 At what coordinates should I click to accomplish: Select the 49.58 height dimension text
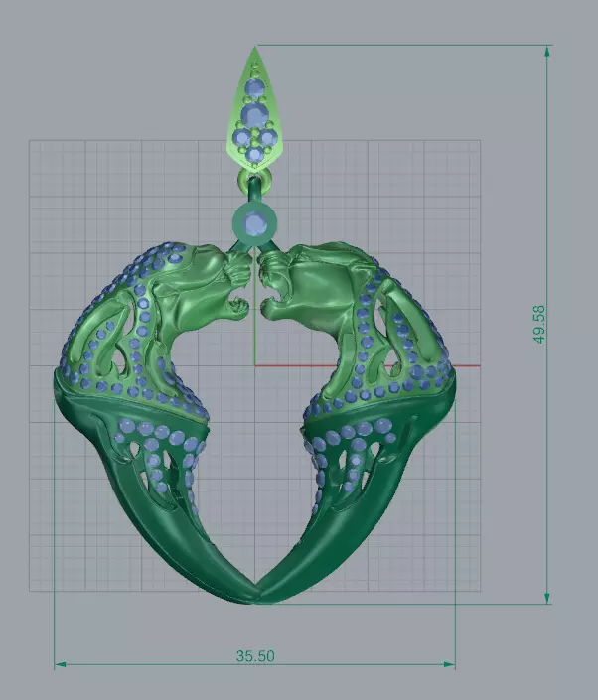click(x=539, y=324)
